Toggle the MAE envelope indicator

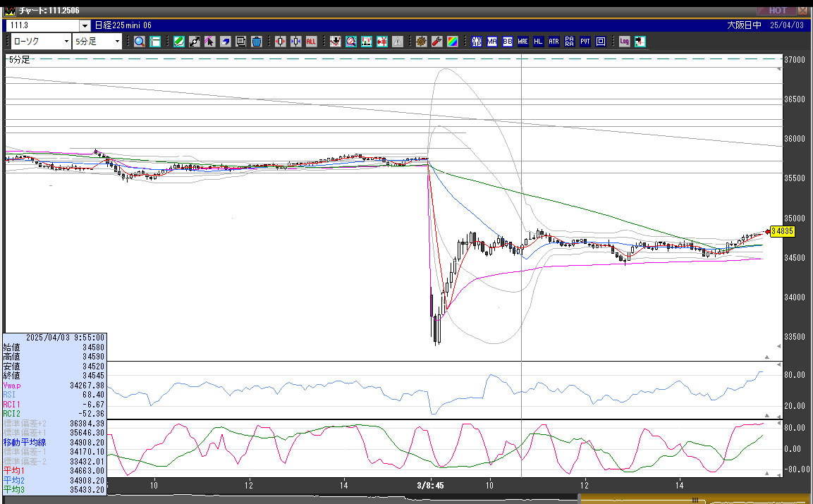(x=522, y=42)
